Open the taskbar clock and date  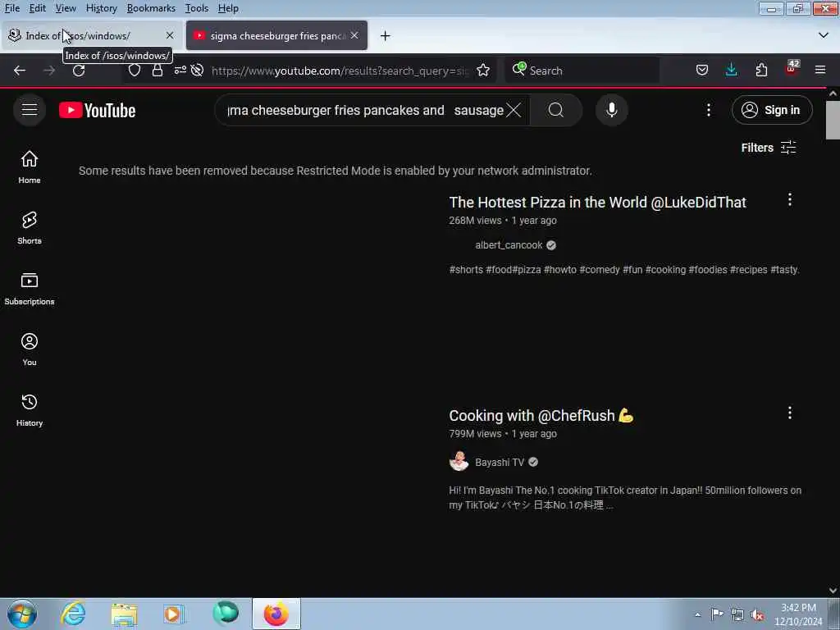[x=798, y=614]
